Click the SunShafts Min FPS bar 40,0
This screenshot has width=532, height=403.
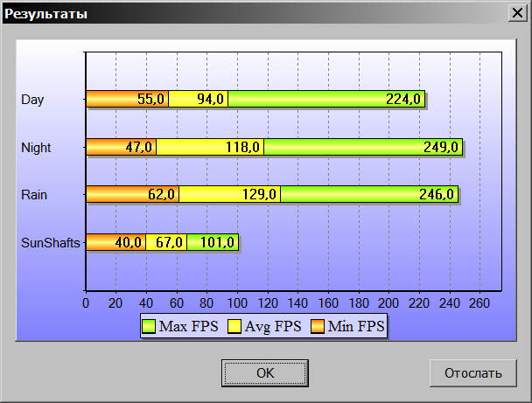pyautogui.click(x=115, y=242)
